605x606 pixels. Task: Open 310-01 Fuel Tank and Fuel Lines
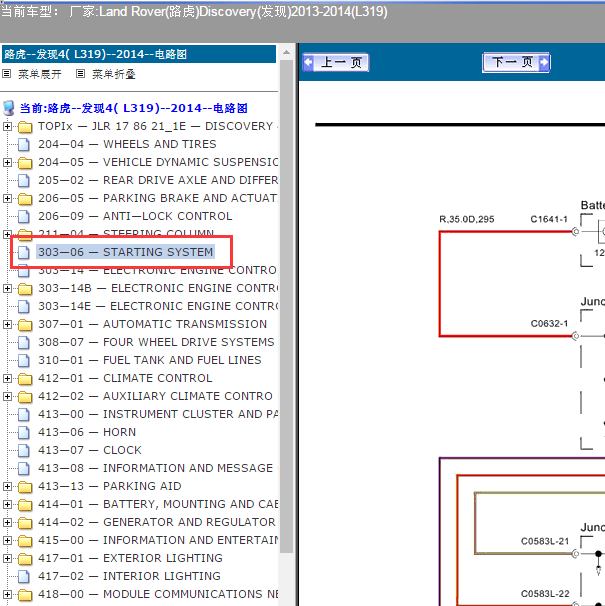coord(150,360)
